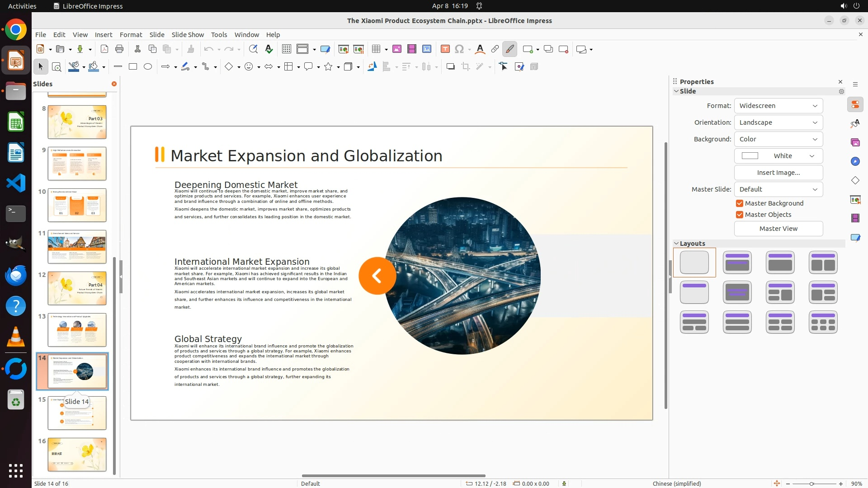
Task: Open the Slide Show menu
Action: tap(188, 35)
